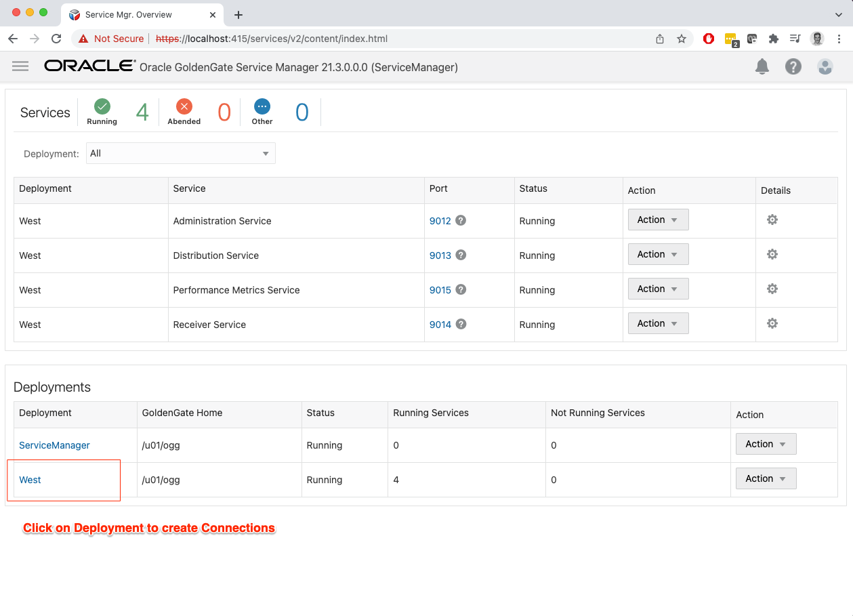Open details gear for Administration Service

772,220
